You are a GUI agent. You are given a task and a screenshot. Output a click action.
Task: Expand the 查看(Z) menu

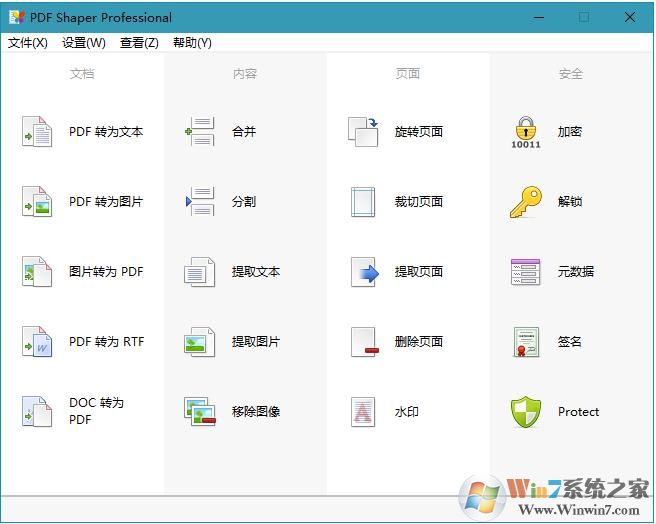[x=139, y=43]
